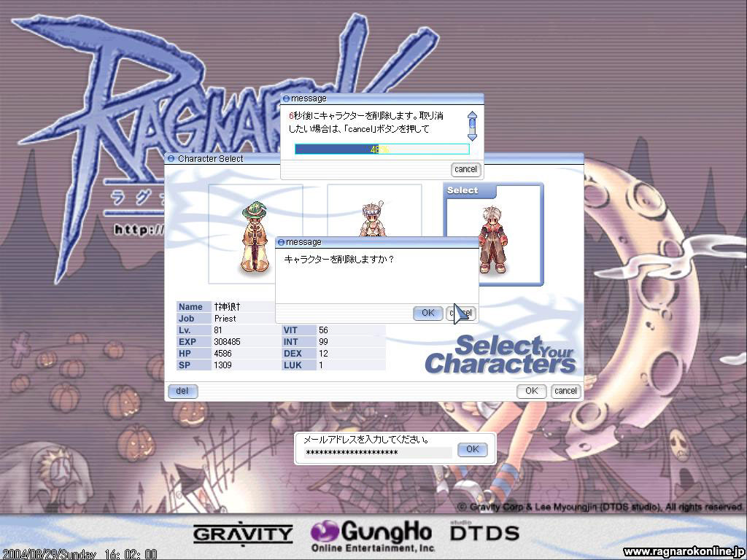The height and width of the screenshot is (560, 747).
Task: Click the SP value "1309"
Action: click(223, 365)
